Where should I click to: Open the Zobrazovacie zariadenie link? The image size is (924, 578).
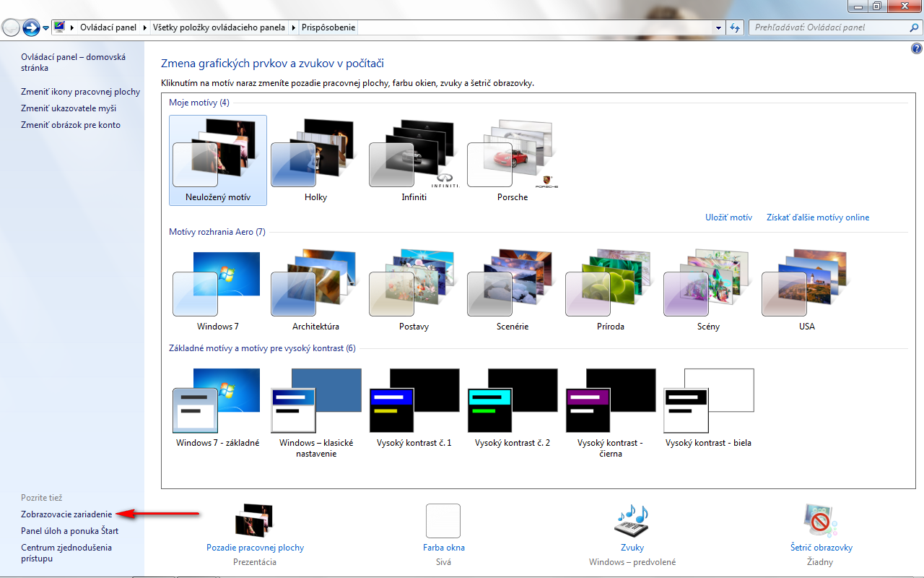66,514
